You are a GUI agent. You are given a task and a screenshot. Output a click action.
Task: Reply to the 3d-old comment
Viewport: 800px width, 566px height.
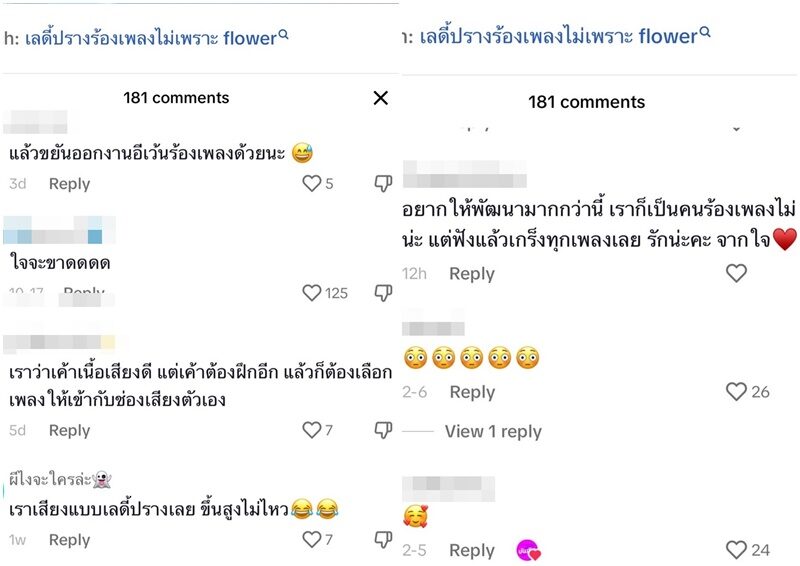pos(69,184)
